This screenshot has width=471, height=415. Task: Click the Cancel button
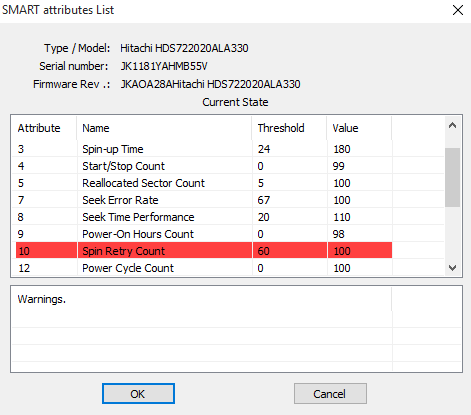tap(330, 394)
